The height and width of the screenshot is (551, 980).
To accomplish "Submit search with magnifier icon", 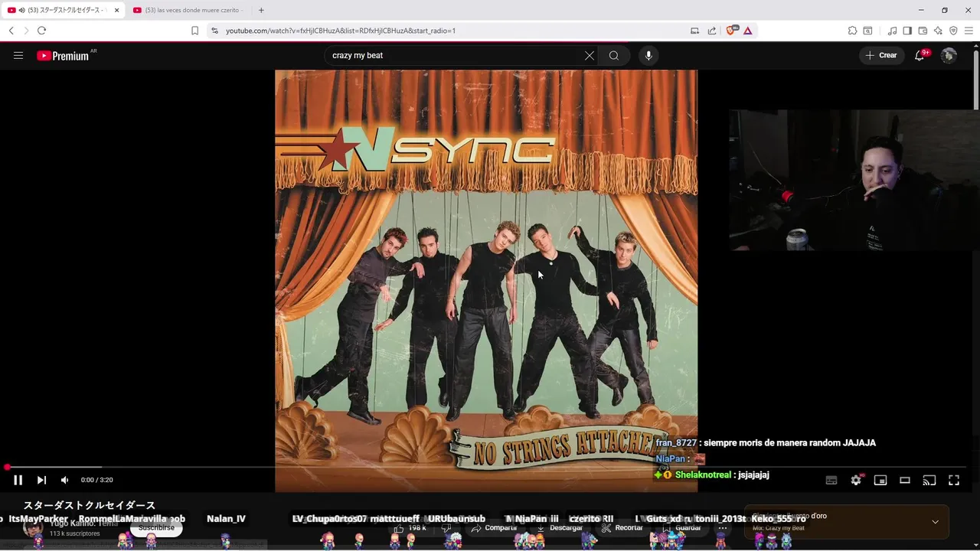I will 614,55.
